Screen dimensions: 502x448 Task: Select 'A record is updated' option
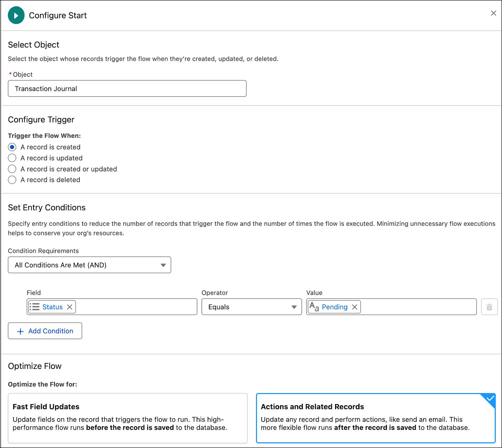point(12,158)
